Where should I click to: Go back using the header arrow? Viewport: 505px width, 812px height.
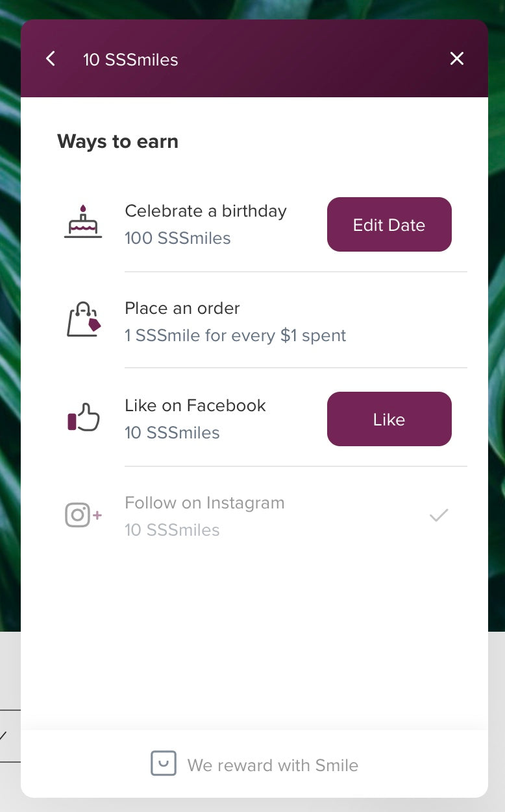coord(51,59)
